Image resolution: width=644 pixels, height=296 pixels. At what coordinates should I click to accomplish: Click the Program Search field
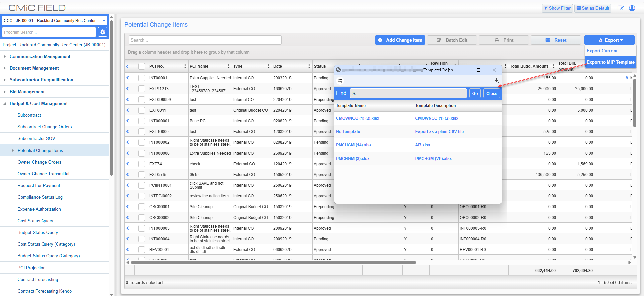coord(49,32)
